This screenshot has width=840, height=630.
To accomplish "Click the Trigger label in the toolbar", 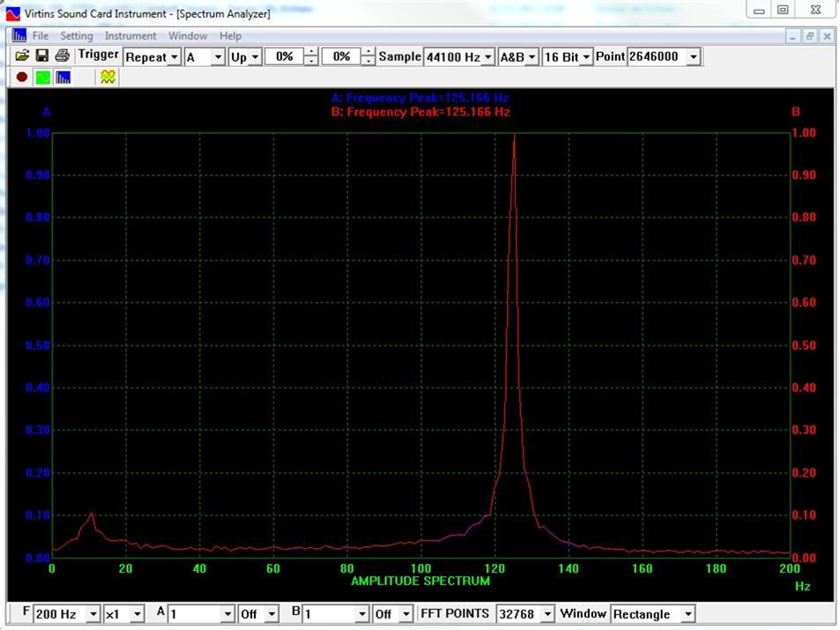I will 98,55.
